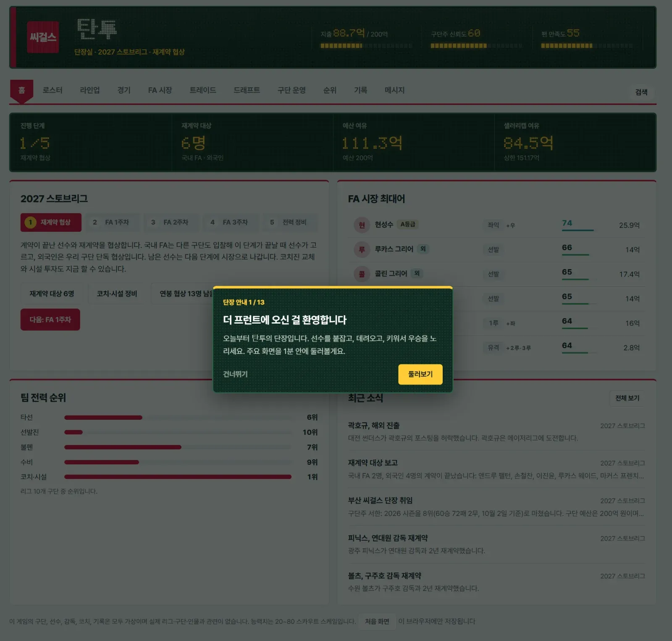Click the 코치·시설 ranking bar

pyautogui.click(x=178, y=477)
